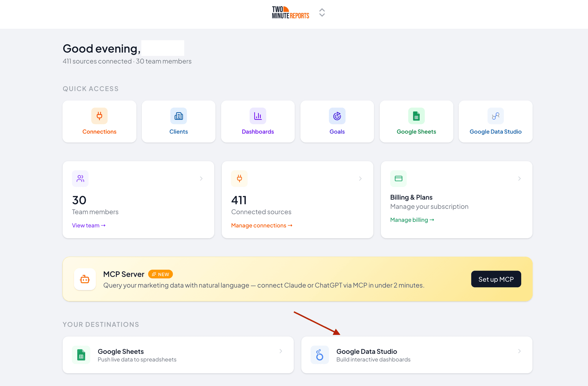Open the Connections quick access label
588x386 pixels.
click(x=100, y=132)
